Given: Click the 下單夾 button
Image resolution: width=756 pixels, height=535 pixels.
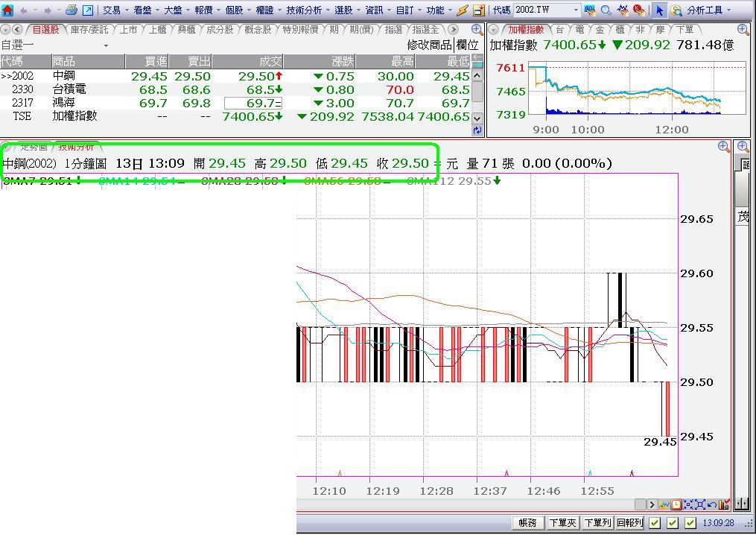Looking at the screenshot, I should coord(562,523).
